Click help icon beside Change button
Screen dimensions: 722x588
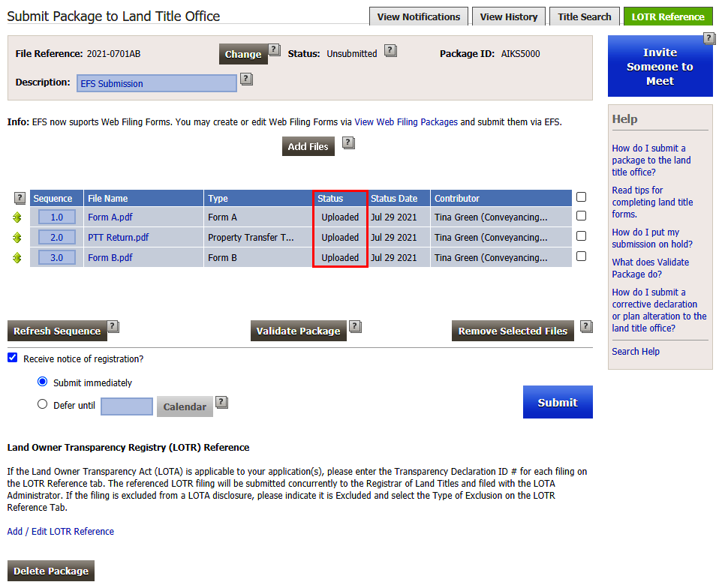coord(275,49)
